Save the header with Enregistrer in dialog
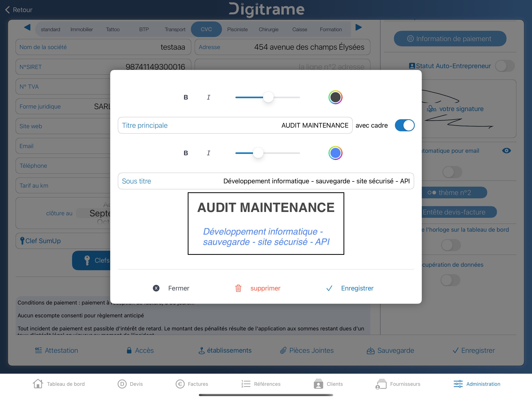This screenshot has width=532, height=399. pos(357,288)
